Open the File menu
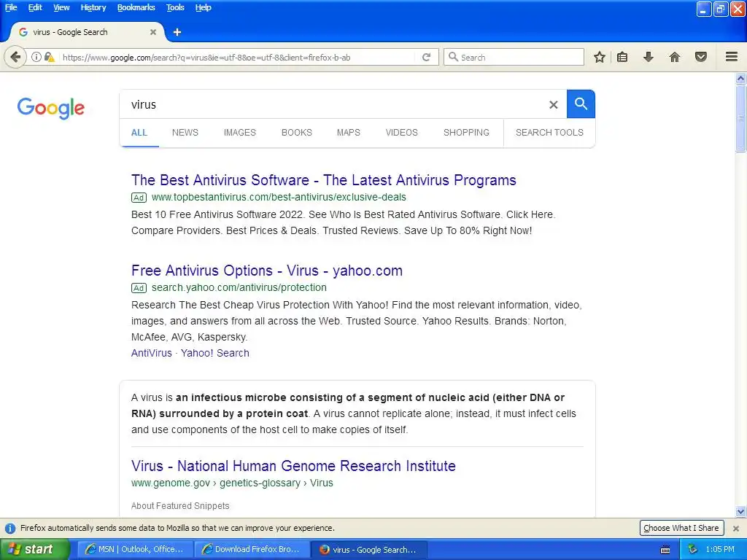Image resolution: width=747 pixels, height=560 pixels. (x=11, y=7)
